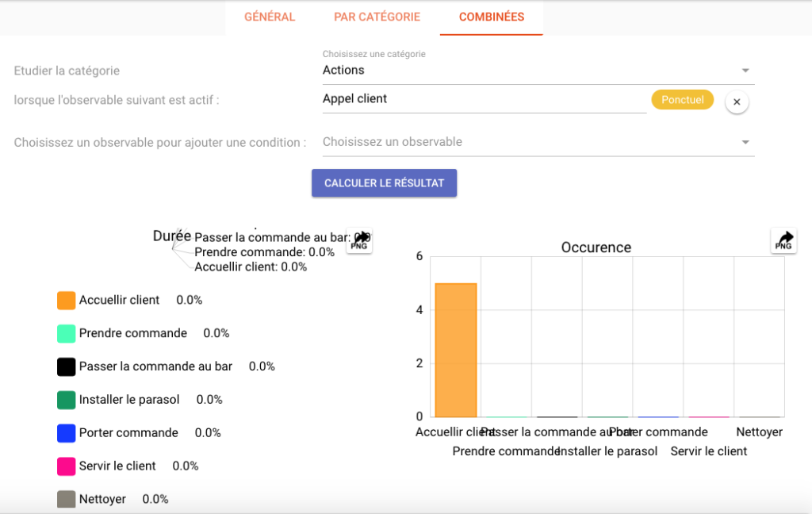The height and width of the screenshot is (514, 812).
Task: Toggle the Nettoyer legend label
Action: 103,499
